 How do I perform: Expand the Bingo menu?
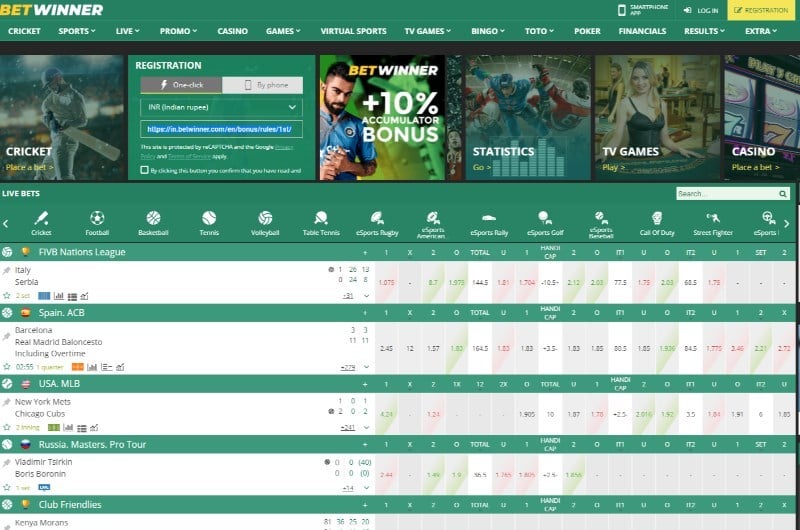tap(488, 31)
